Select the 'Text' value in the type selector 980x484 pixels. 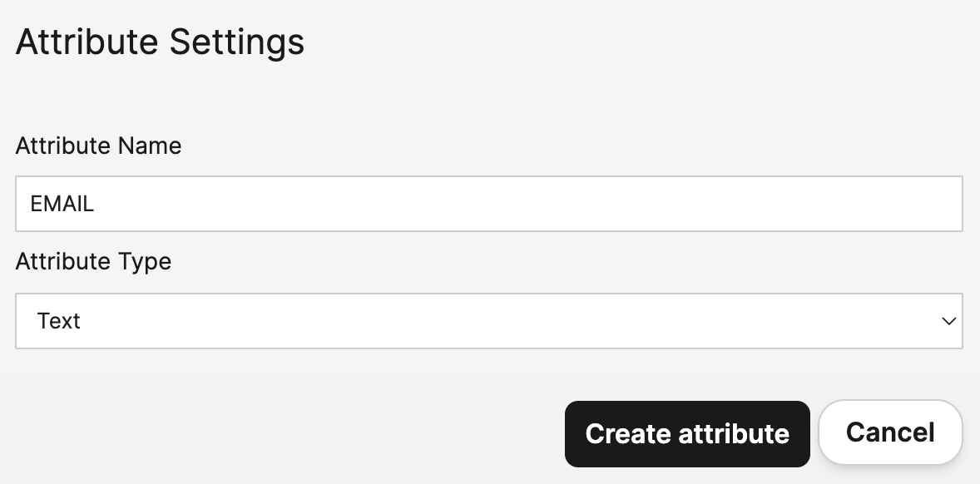(x=59, y=321)
